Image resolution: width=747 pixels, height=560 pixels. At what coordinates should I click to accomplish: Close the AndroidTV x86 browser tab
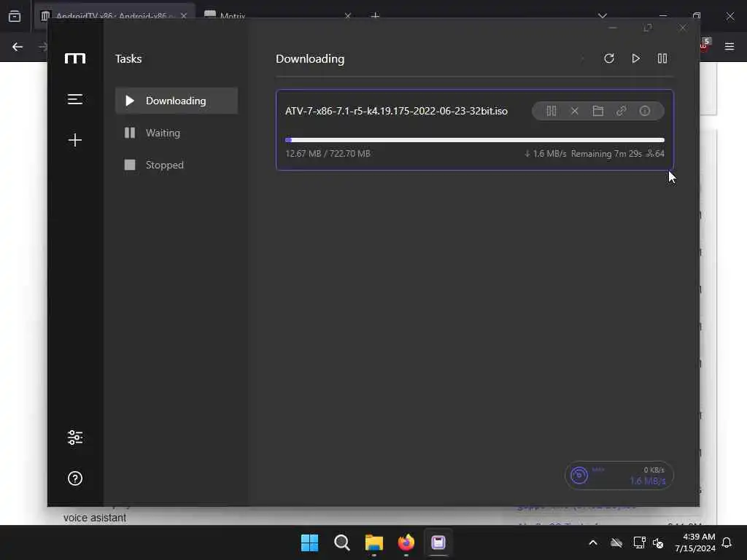[184, 16]
